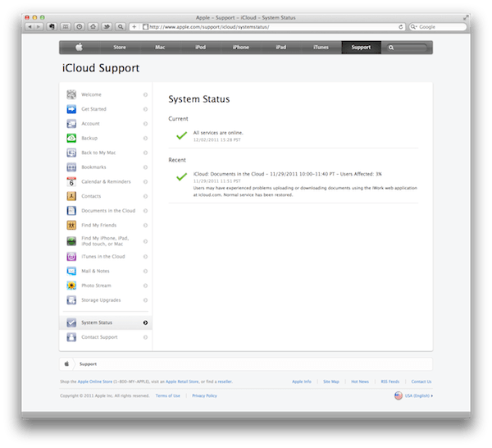Click the Apple site search field
The height and width of the screenshot is (448, 492).
408,48
